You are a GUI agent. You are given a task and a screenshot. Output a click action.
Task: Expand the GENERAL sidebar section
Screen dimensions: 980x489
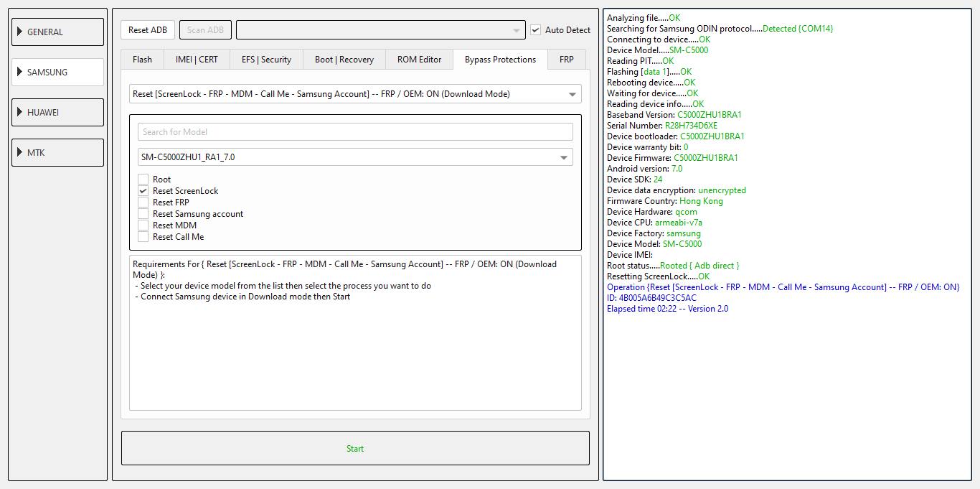[x=58, y=32]
